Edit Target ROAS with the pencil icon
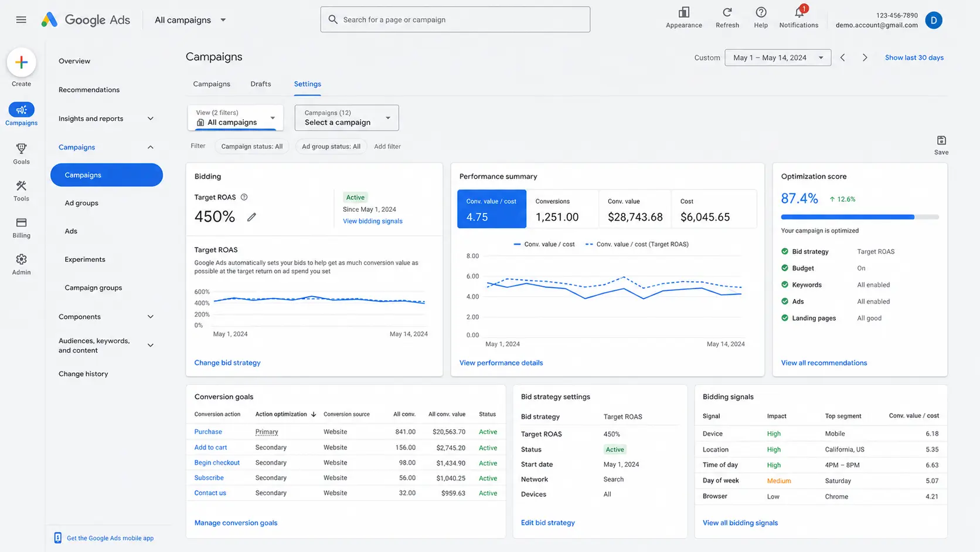980x552 pixels. (251, 217)
